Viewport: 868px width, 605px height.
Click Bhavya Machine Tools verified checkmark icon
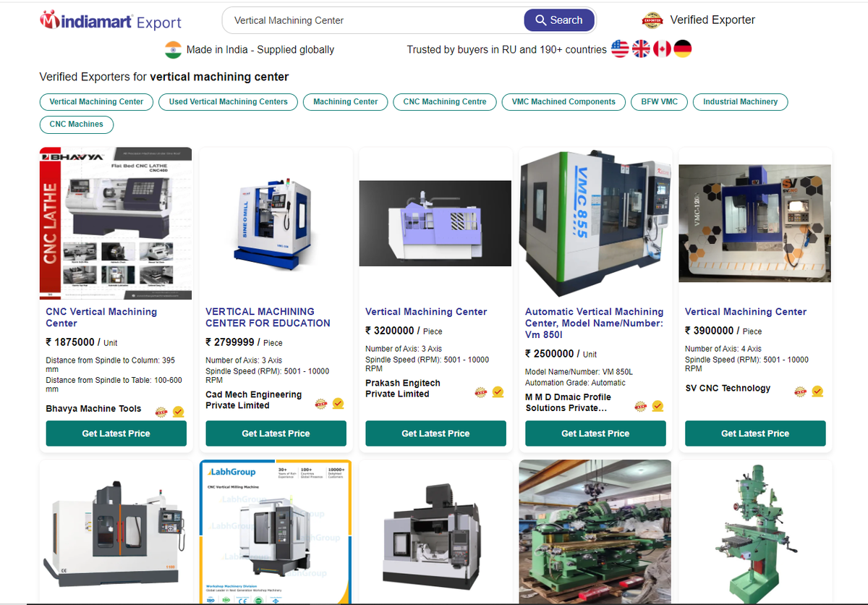point(178,412)
